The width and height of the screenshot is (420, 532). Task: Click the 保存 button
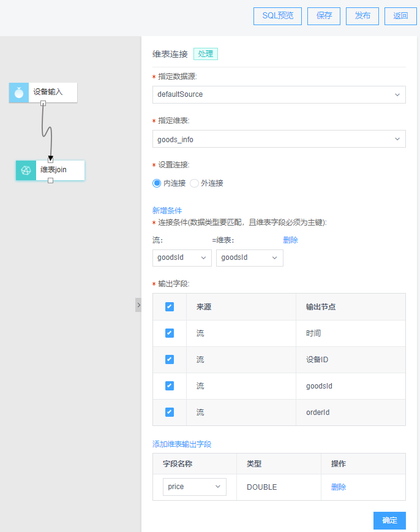click(x=324, y=16)
